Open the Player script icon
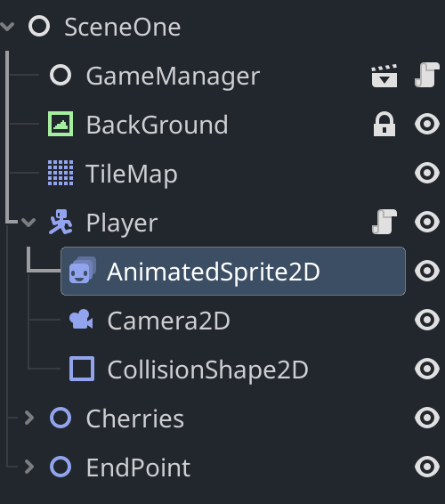Viewport: 445px width, 504px height. click(x=384, y=222)
